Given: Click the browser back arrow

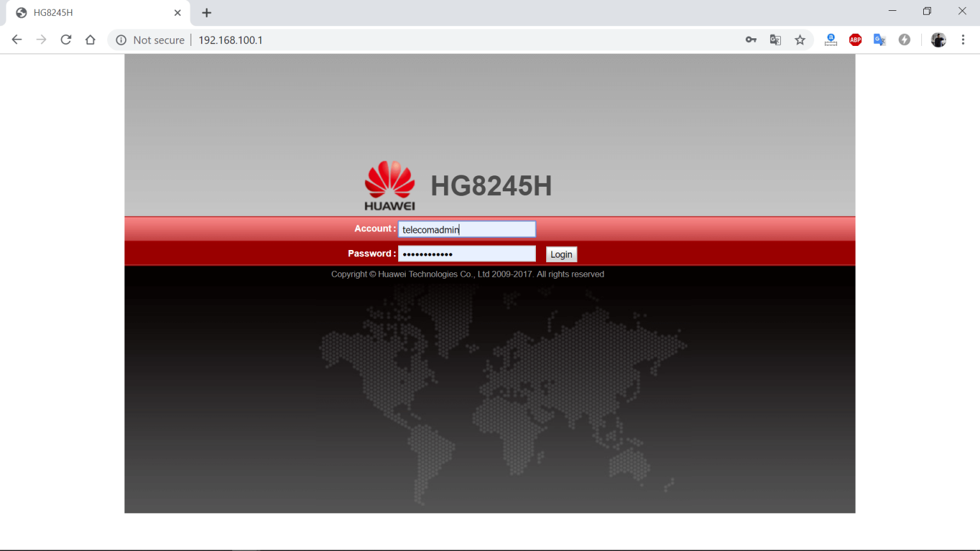Looking at the screenshot, I should [17, 40].
